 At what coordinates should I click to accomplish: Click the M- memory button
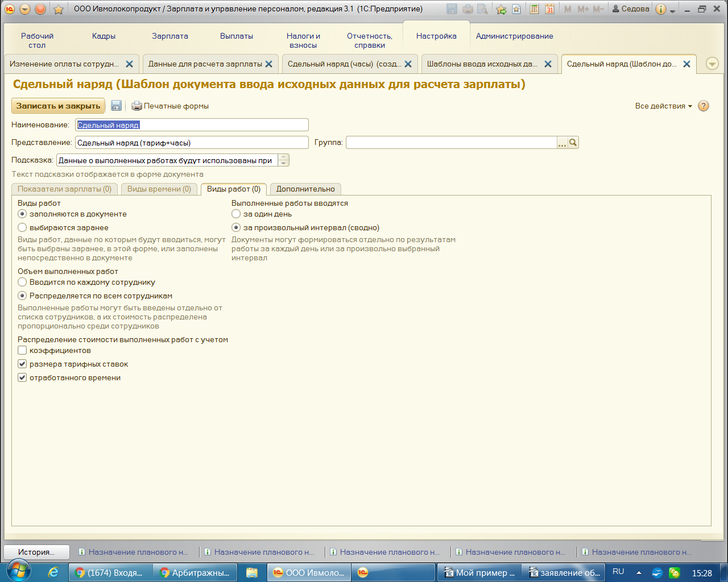click(x=598, y=9)
